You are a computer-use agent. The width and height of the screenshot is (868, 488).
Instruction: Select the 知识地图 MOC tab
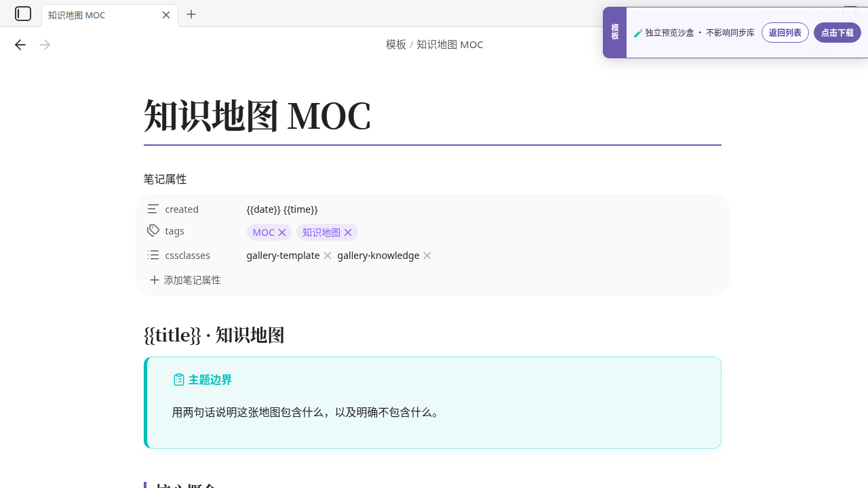coord(110,15)
